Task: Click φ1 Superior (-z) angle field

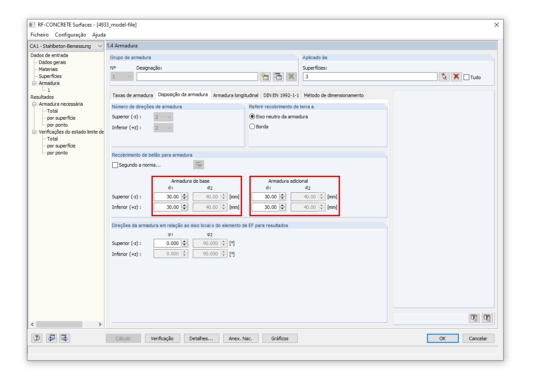Action: click(167, 243)
